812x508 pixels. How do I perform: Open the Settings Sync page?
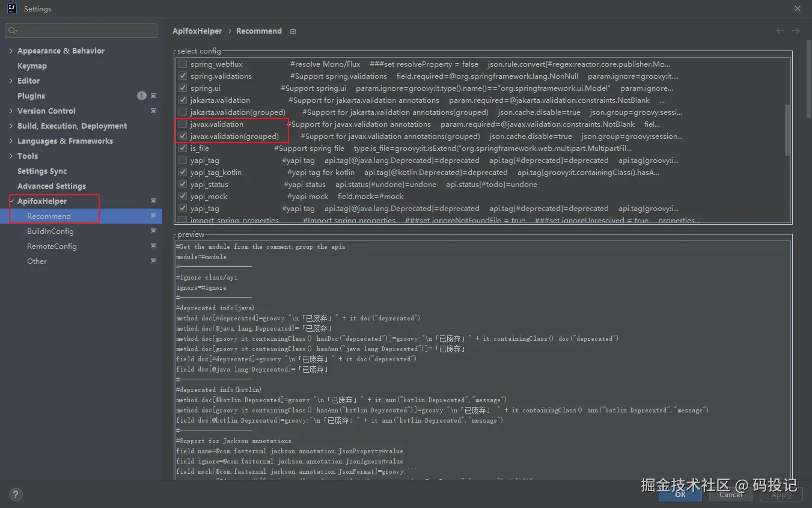(x=42, y=171)
